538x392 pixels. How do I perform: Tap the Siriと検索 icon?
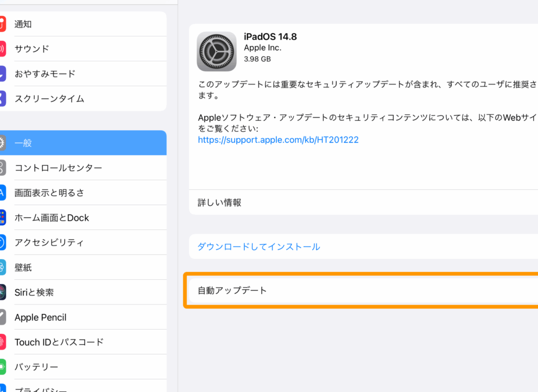pos(3,292)
